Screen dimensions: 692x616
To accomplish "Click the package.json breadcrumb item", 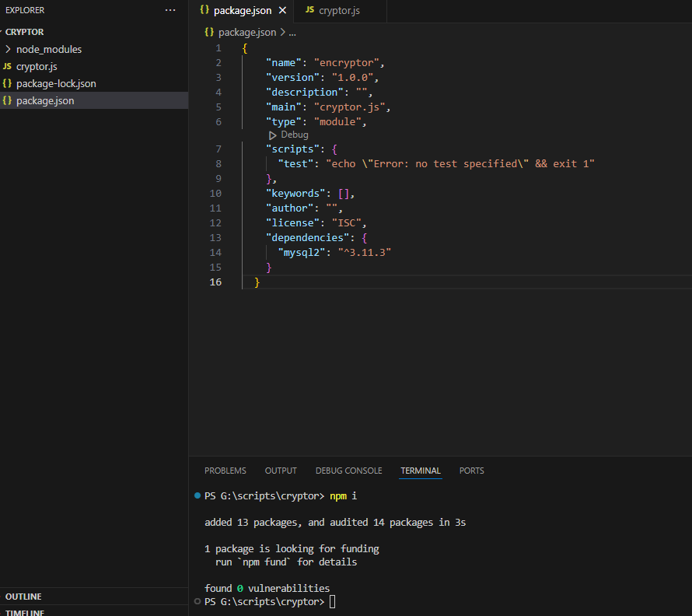I will pos(246,33).
